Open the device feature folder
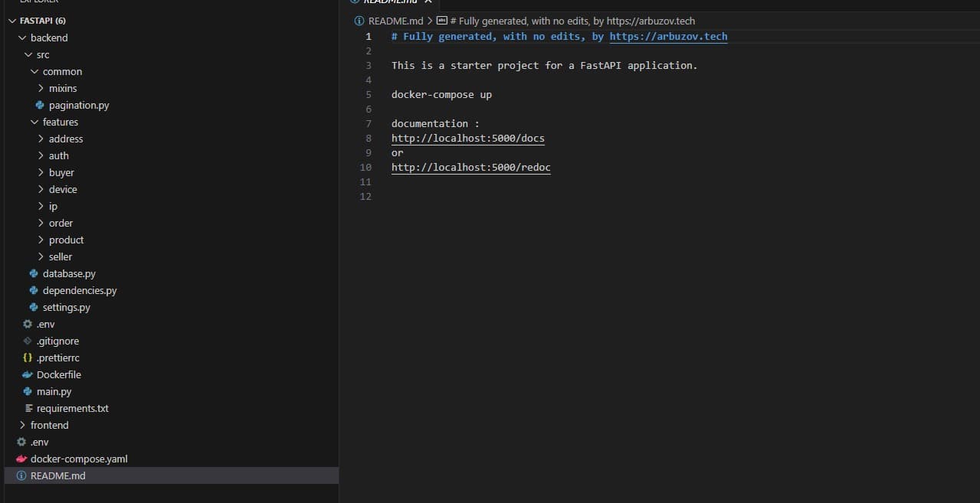This screenshot has height=503, width=980. pos(63,189)
